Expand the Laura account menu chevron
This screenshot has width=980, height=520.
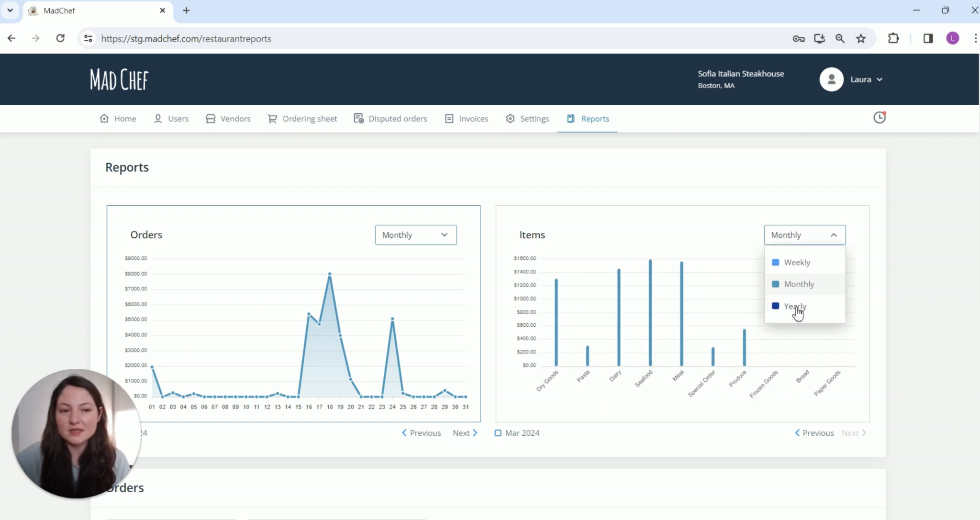point(880,80)
